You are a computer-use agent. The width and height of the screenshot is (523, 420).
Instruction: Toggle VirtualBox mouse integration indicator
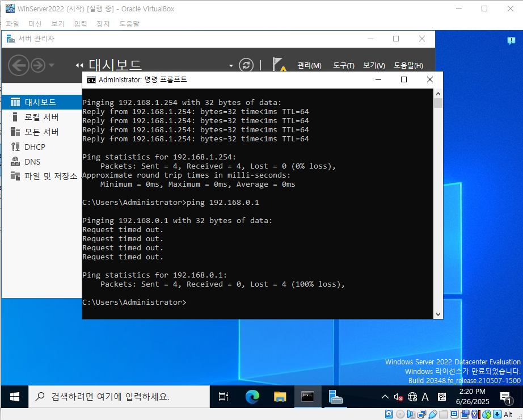coord(487,414)
